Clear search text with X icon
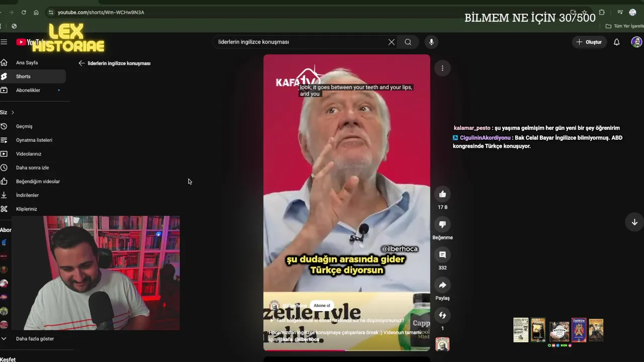 (x=391, y=42)
